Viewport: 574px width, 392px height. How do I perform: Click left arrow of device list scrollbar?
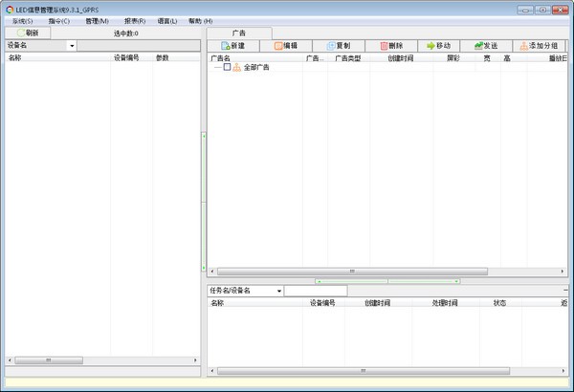coord(10,360)
